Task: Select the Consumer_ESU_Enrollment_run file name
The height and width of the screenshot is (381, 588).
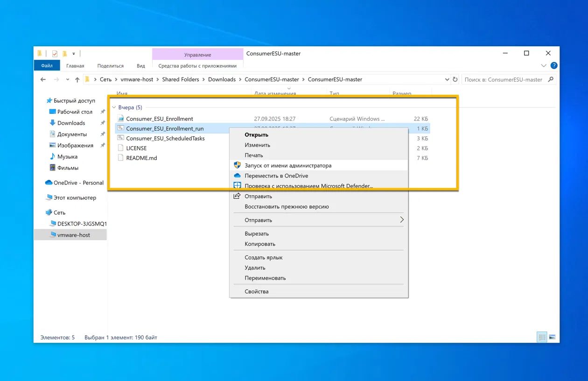Action: pyautogui.click(x=165, y=128)
